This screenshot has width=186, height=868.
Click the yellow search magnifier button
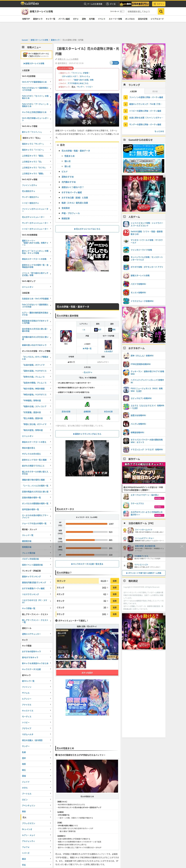click(161, 11)
